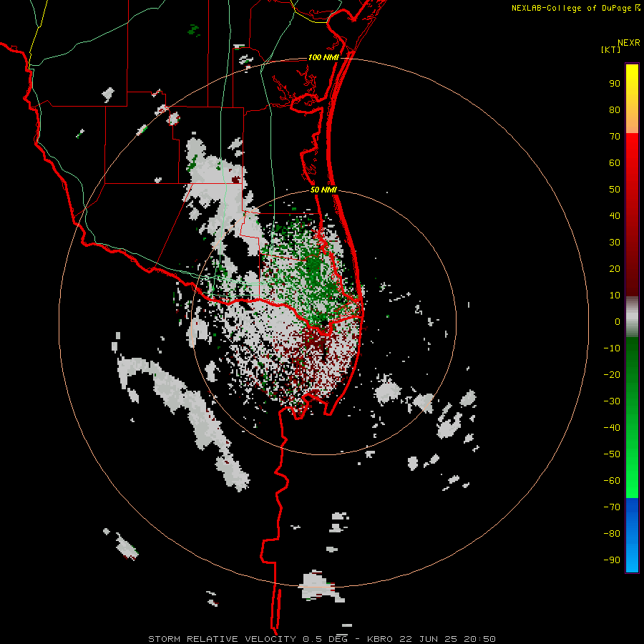The image size is (644, 644).
Task: Click the 30 value on the velocity scale
Action: 615,243
